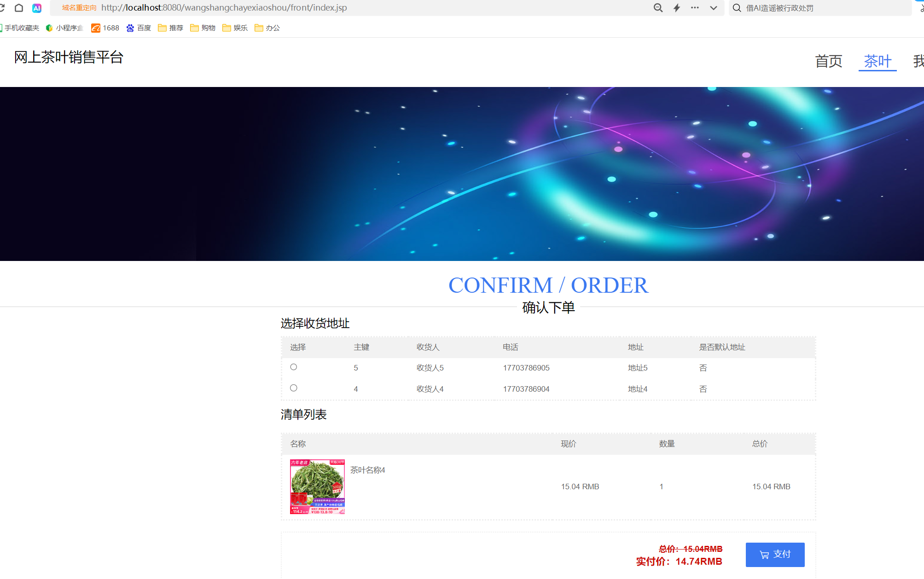The width and height of the screenshot is (924, 579).
Task: Expand the chevron dropdown next to the address bar
Action: [713, 8]
